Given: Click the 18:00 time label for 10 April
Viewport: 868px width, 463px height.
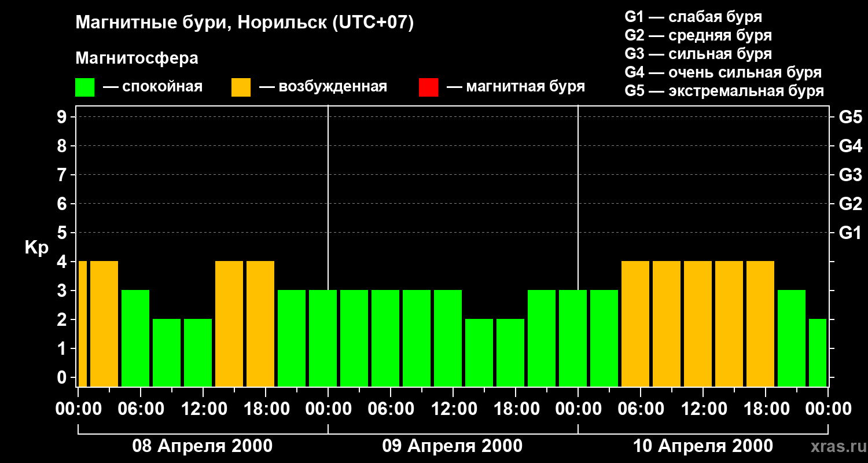Looking at the screenshot, I should (766, 409).
